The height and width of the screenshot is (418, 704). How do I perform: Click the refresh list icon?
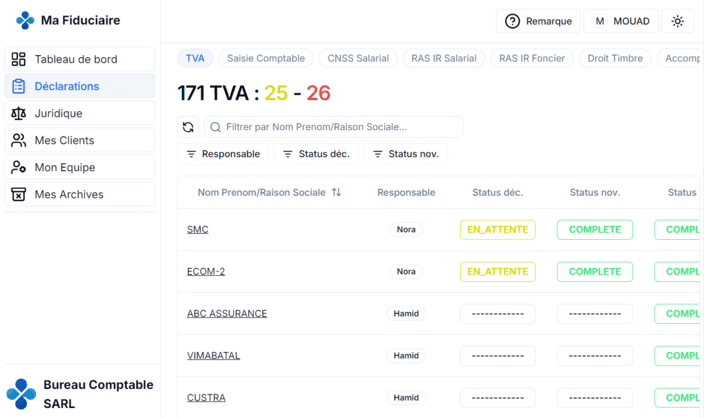click(188, 127)
